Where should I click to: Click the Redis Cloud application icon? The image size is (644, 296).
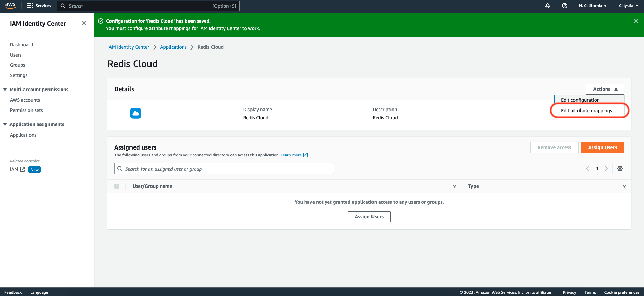click(136, 113)
